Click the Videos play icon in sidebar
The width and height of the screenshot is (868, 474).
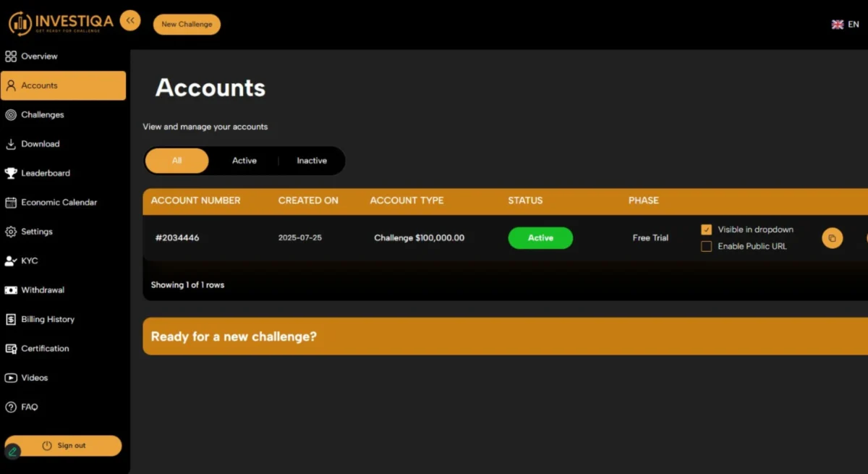(11, 378)
